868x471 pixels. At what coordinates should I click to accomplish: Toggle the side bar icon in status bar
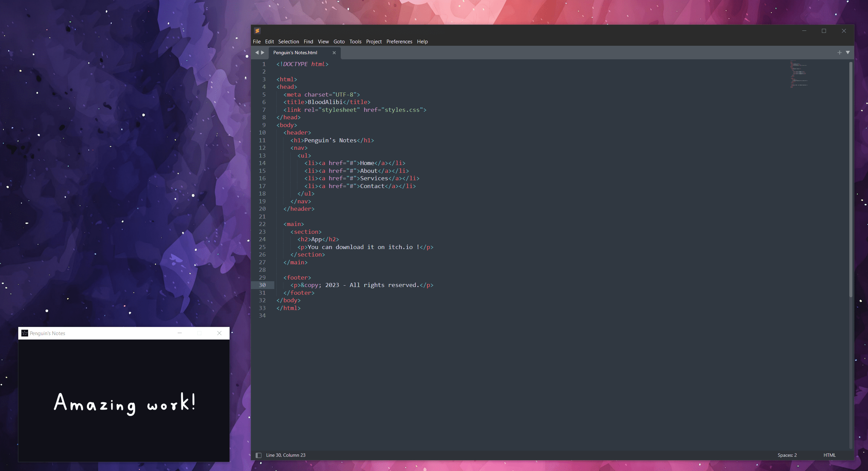tap(258, 455)
